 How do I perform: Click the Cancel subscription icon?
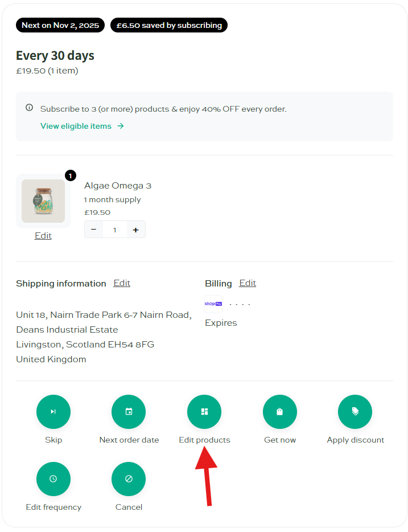pos(129,479)
